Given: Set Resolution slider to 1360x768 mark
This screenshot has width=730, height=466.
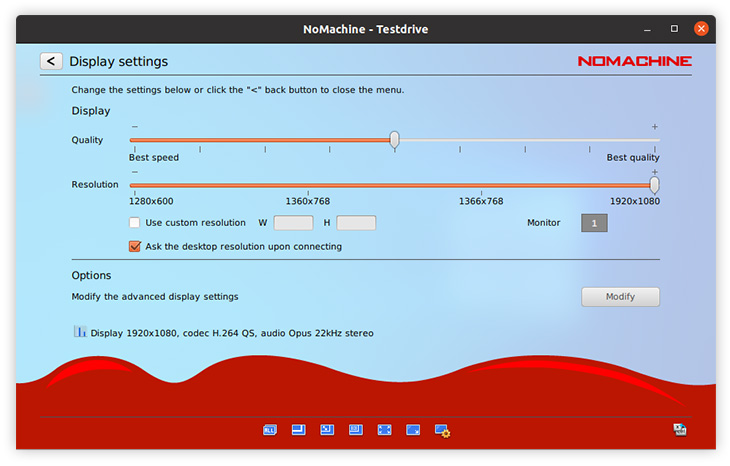Looking at the screenshot, I should point(307,185).
